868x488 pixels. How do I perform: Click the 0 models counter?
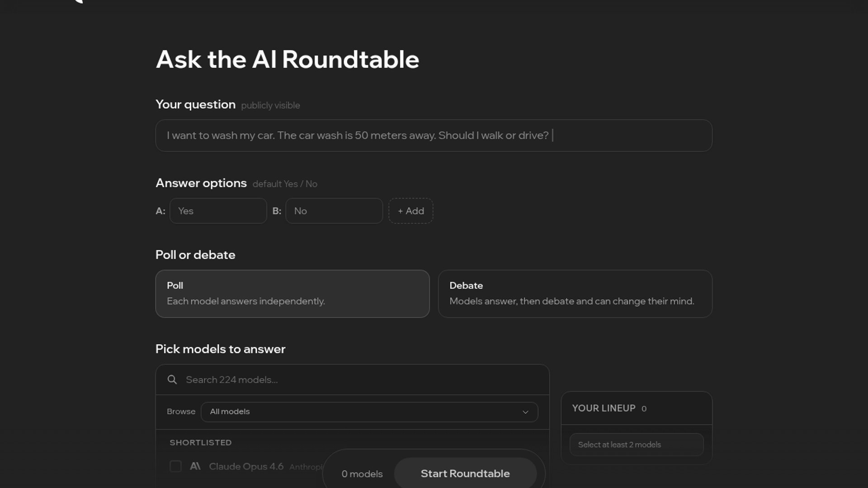pos(362,474)
